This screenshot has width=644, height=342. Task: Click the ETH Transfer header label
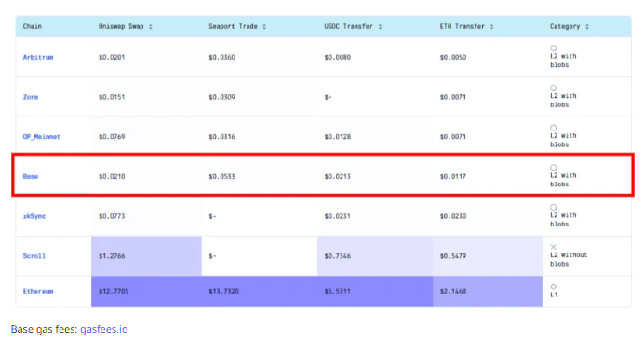(462, 26)
